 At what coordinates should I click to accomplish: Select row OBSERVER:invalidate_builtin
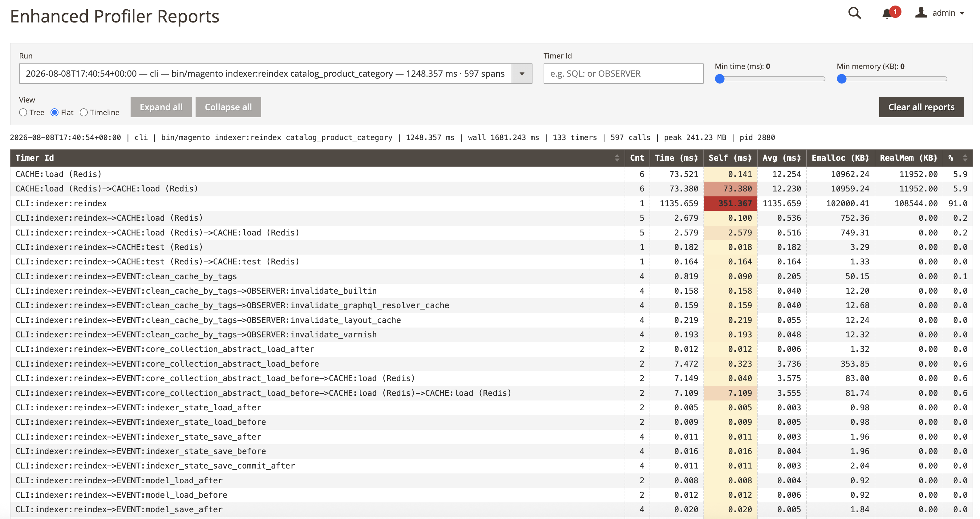click(x=491, y=291)
